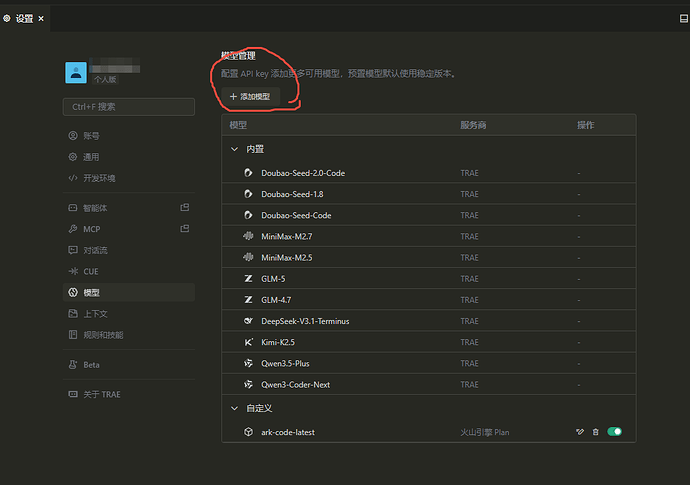Select the 设置 tab title
This screenshot has height=485, width=690.
coord(24,18)
